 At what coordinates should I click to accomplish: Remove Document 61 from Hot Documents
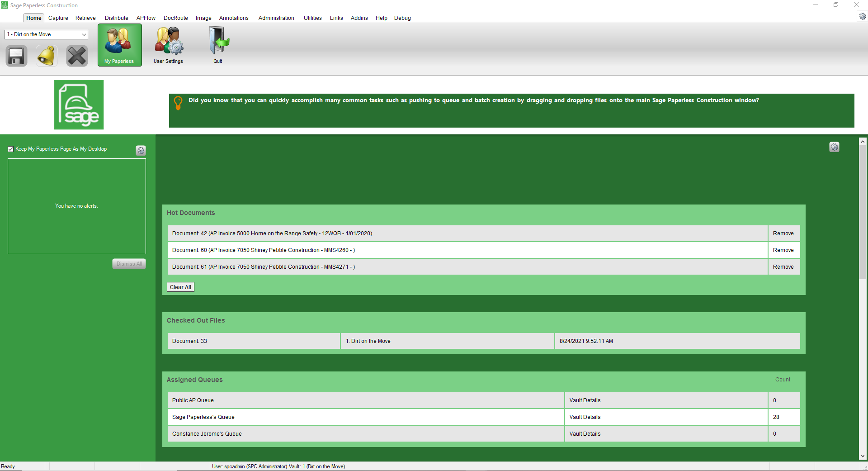click(783, 267)
